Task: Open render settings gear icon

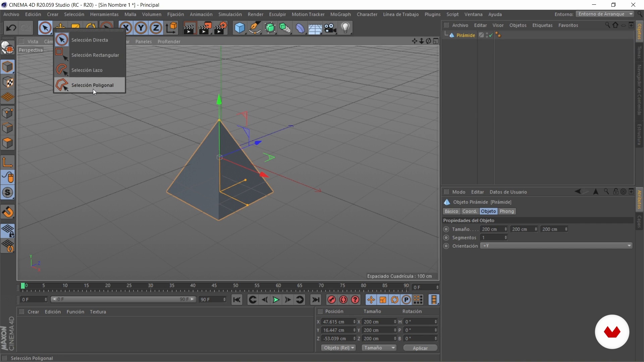Action: 221,28
